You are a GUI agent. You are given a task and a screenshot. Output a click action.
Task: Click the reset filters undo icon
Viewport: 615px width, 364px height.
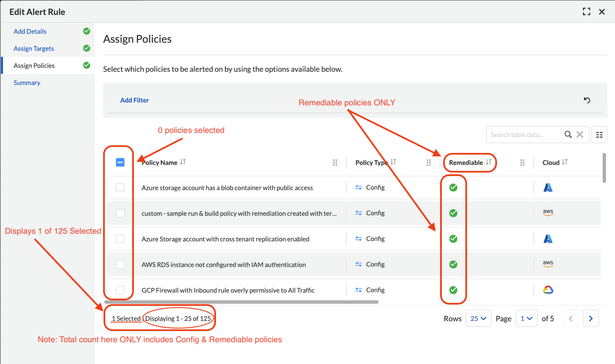(587, 100)
